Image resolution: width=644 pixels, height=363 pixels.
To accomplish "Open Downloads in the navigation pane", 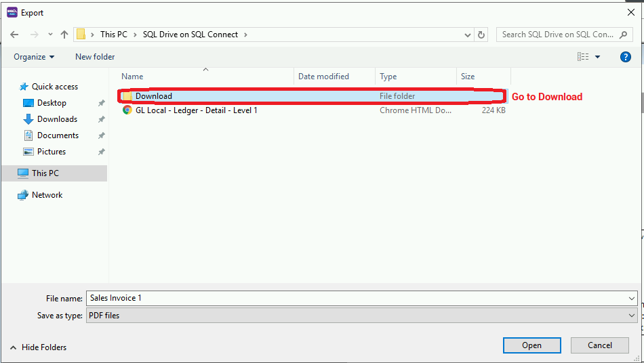I will 57,119.
